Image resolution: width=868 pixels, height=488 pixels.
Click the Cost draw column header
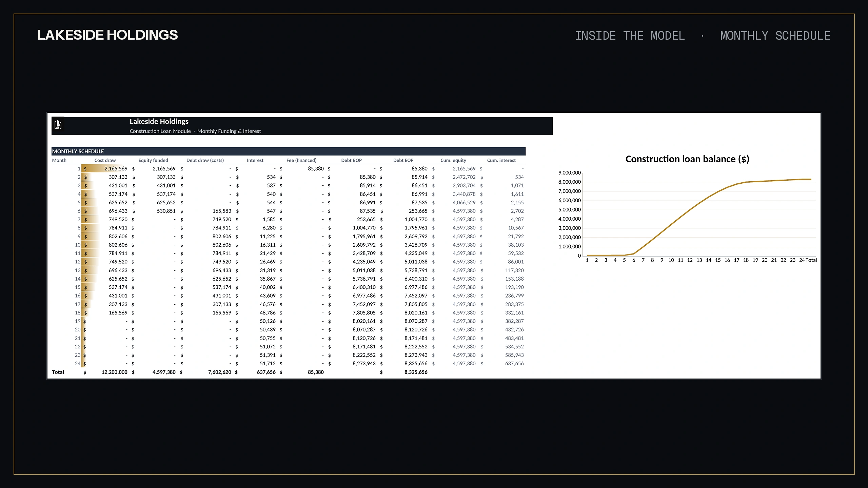pos(105,160)
